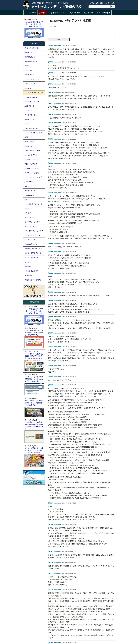
Task: Open クラウドバンク board link
Action: tap(34, 84)
